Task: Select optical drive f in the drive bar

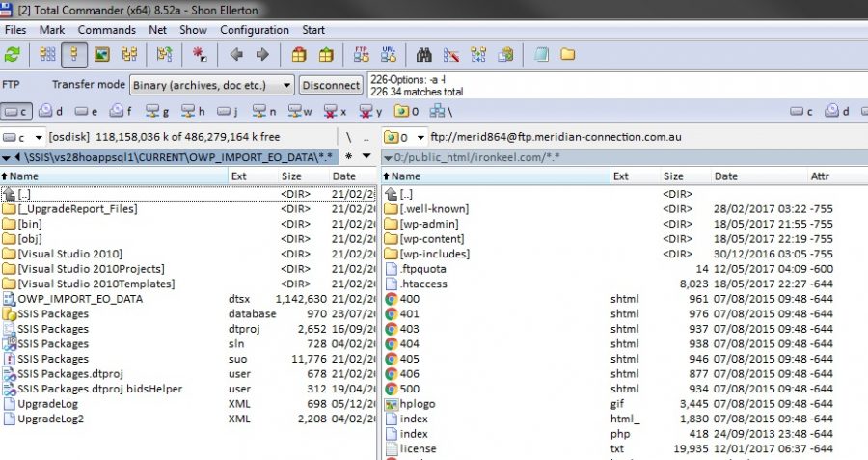Action: 121,111
